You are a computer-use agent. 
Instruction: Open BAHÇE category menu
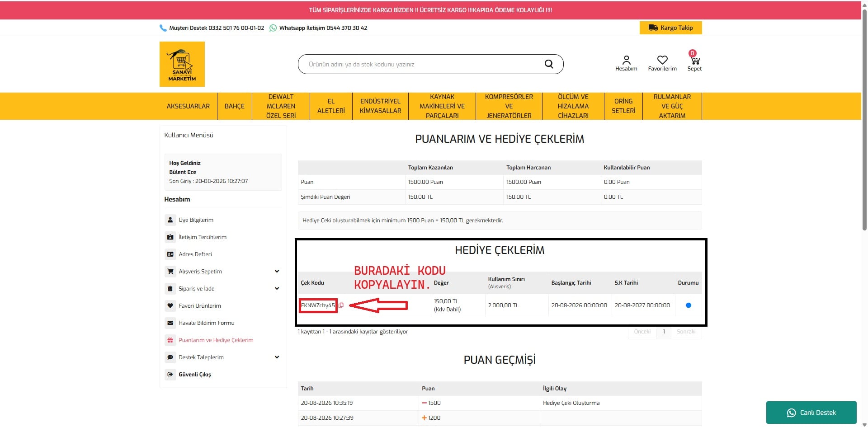(235, 106)
